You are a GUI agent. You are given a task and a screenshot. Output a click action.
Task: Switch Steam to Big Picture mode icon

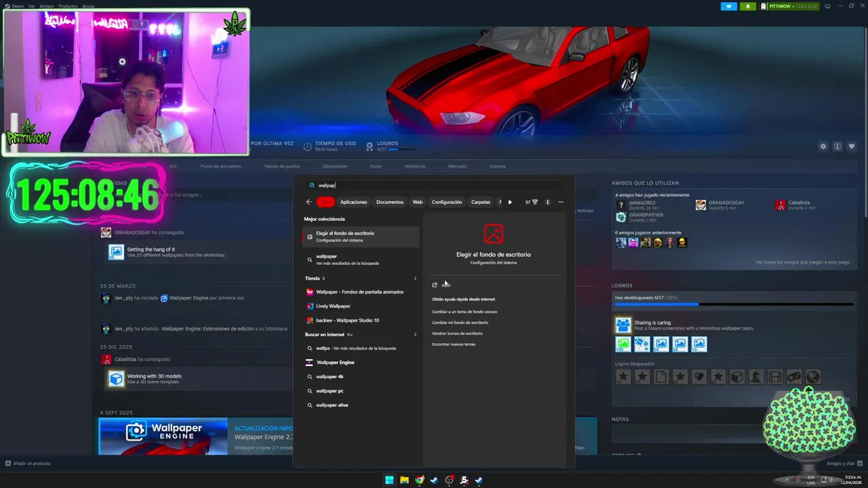827,6
